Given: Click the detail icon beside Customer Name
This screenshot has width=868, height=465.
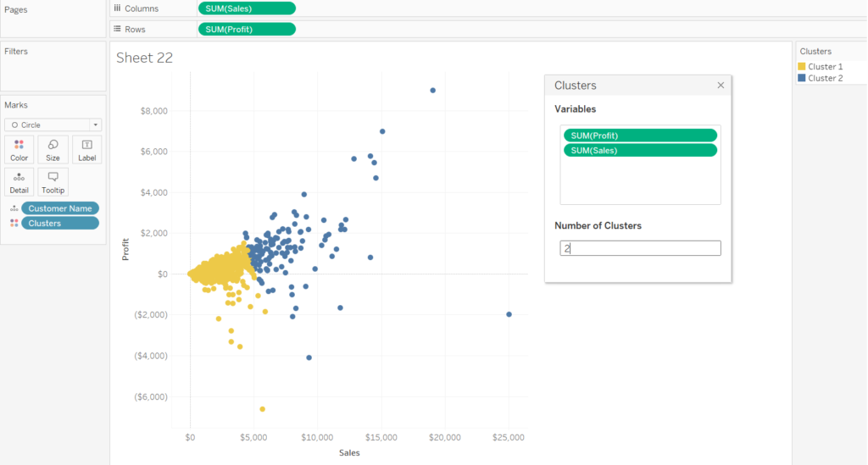Looking at the screenshot, I should (x=14, y=208).
